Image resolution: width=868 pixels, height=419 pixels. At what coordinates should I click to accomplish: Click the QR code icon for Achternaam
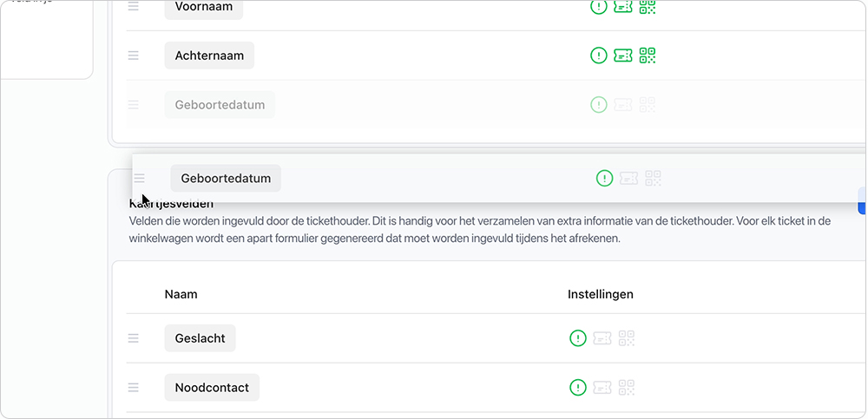[648, 56]
